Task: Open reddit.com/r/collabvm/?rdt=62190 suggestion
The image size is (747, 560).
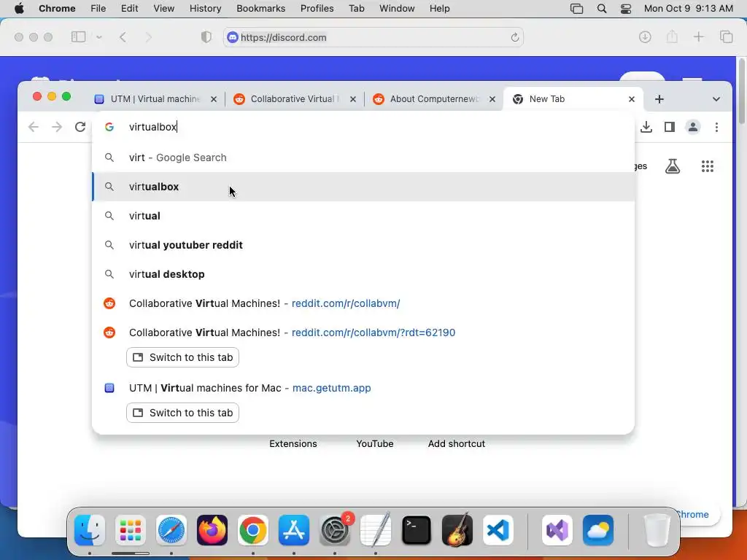Action: click(x=363, y=332)
